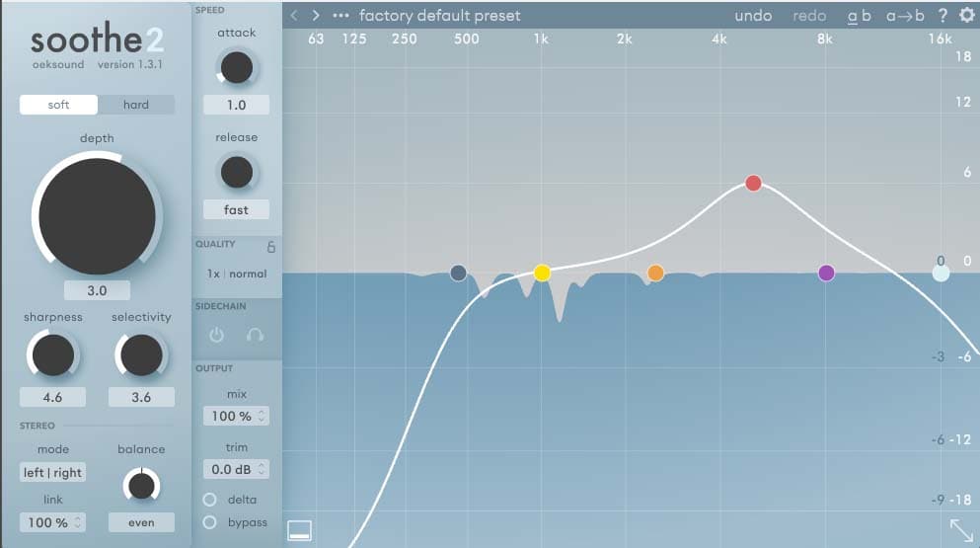Image resolution: width=980 pixels, height=548 pixels.
Task: Open the trim 0.0 dB dropdown
Action: point(237,470)
